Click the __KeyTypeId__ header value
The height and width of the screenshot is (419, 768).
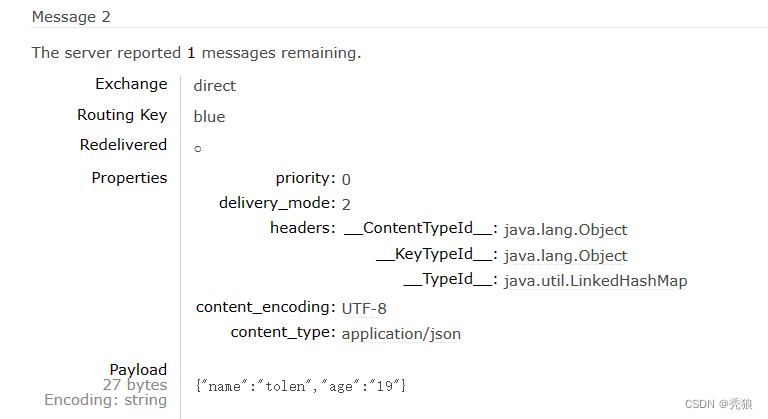(565, 256)
